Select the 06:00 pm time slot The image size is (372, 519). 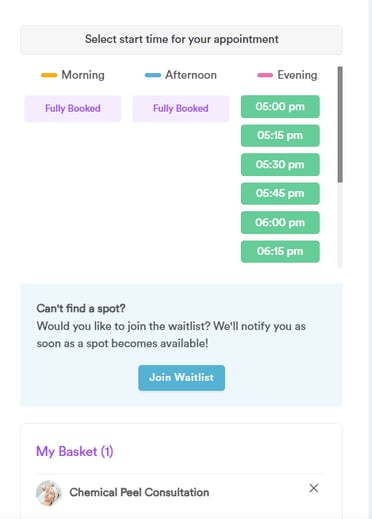click(x=280, y=222)
